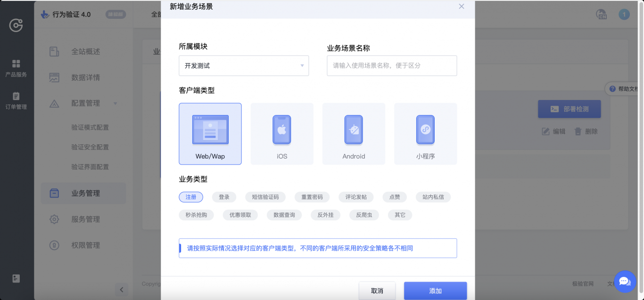
Task: Open 数据详情 chart icon
Action: tap(54, 77)
